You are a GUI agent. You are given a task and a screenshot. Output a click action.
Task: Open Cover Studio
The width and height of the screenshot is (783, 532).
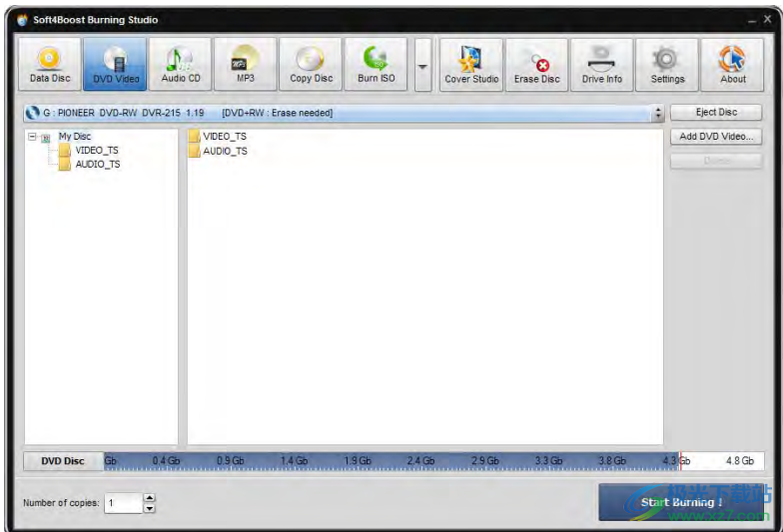(471, 65)
